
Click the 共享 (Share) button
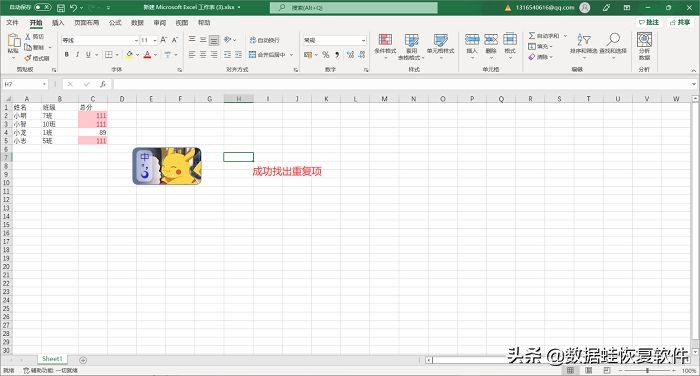680,22
